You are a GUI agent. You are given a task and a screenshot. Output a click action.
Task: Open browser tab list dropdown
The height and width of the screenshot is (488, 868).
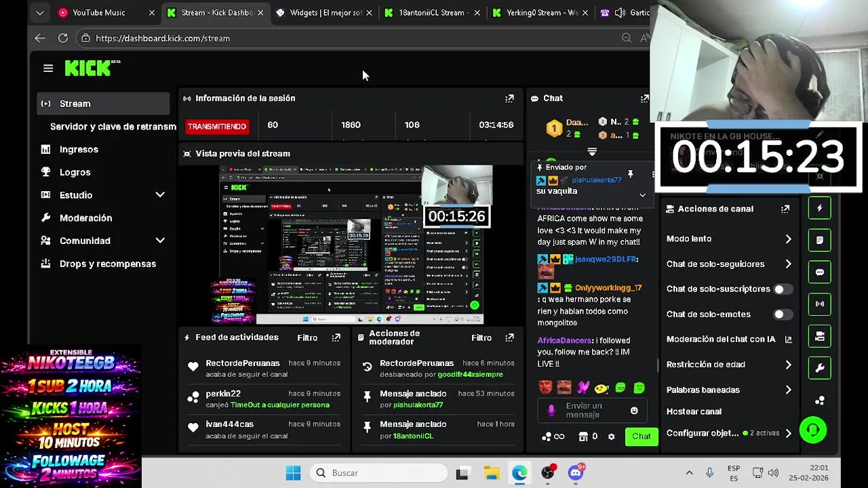pos(40,12)
